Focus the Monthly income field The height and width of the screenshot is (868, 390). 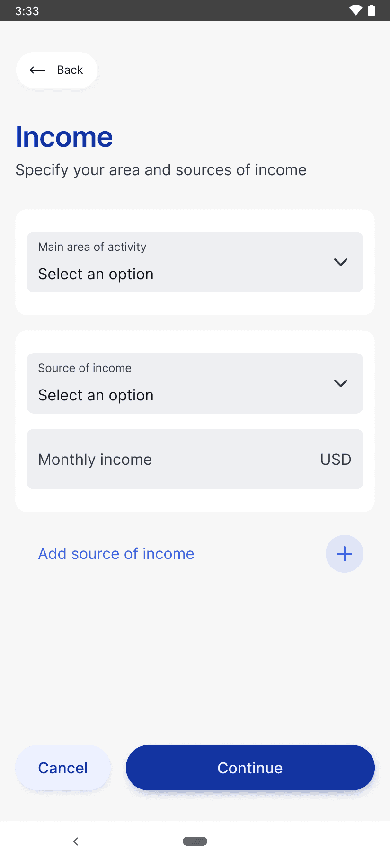click(195, 459)
